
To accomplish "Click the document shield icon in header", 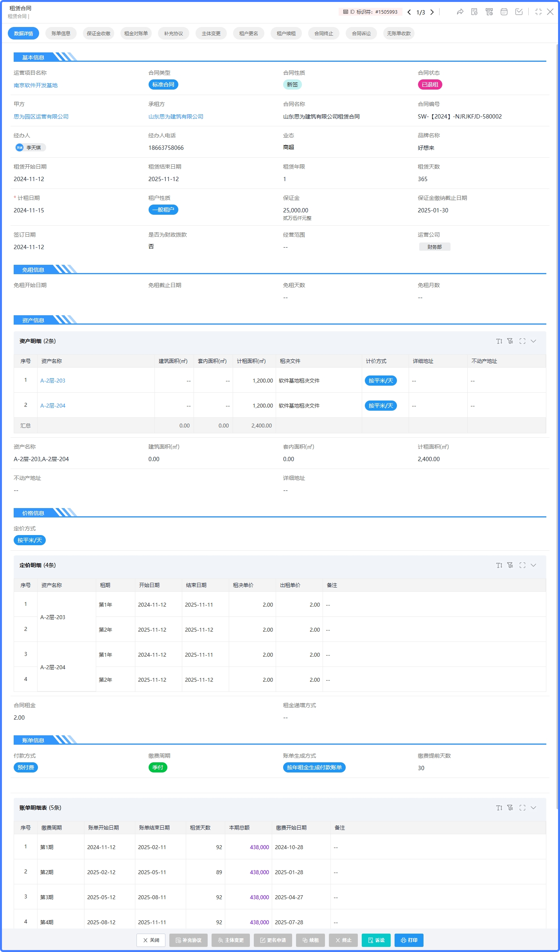I will 474,12.
